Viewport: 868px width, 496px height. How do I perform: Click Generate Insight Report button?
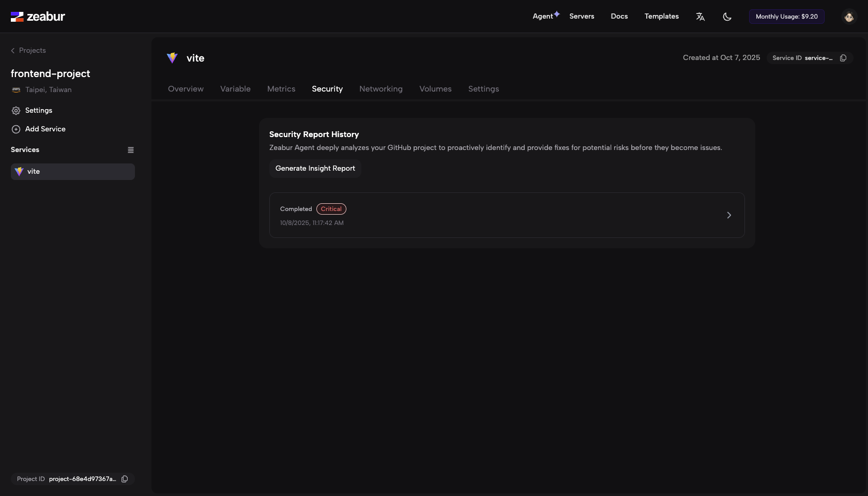(x=315, y=169)
